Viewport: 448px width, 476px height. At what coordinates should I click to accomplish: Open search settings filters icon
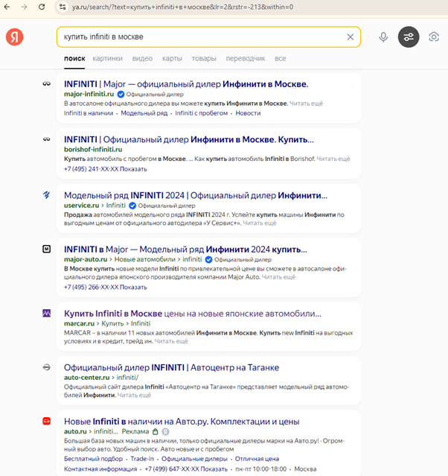point(409,37)
